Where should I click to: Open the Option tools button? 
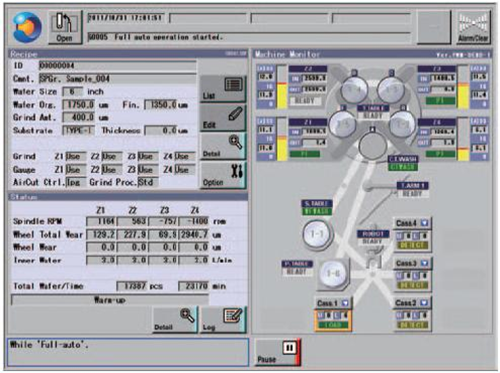[223, 175]
